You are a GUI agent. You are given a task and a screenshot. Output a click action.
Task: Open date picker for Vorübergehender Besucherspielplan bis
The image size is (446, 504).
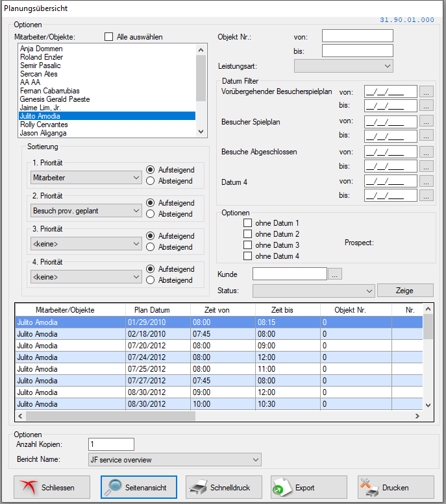click(426, 105)
